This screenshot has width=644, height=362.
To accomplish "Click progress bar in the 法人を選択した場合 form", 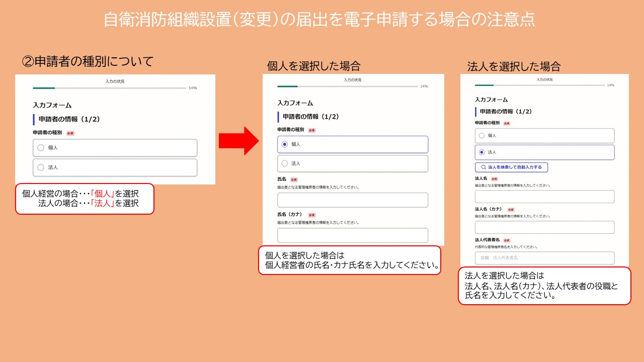I will click(540, 85).
